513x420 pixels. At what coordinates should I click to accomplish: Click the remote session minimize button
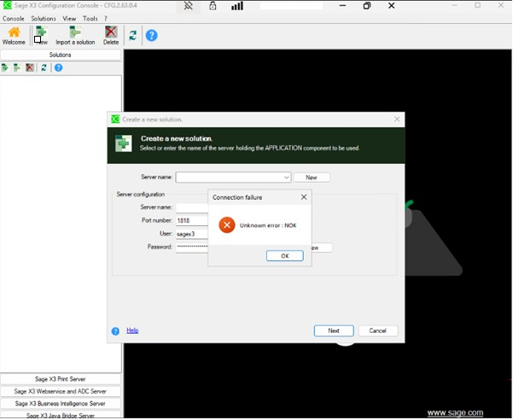click(x=342, y=6)
